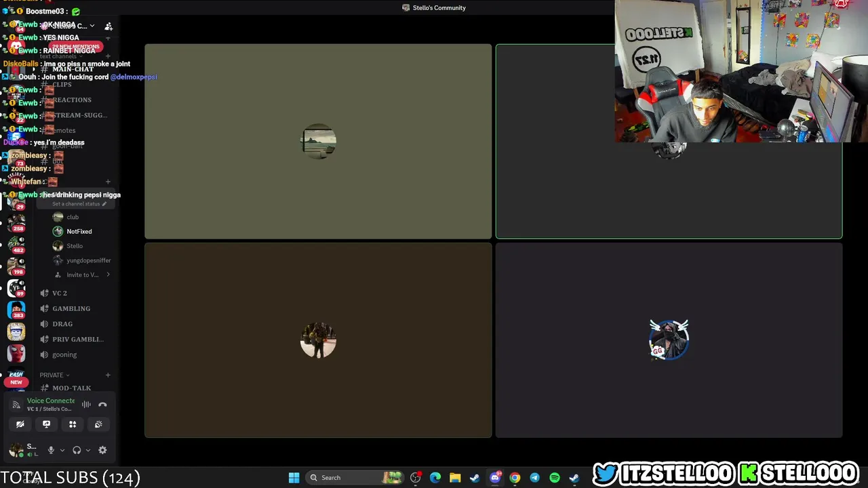Focus the top-left beach-avatar video tile
The image size is (868, 488).
coord(318,142)
